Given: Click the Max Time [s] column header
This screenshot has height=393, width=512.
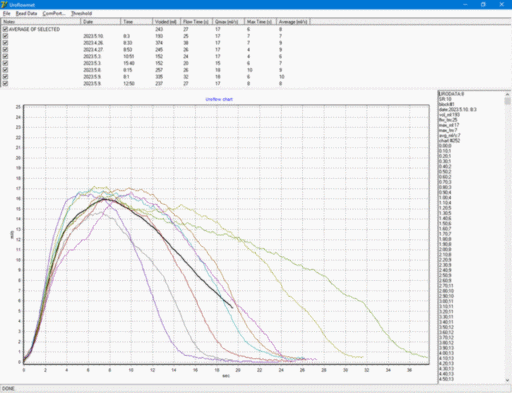Looking at the screenshot, I should click(x=261, y=22).
